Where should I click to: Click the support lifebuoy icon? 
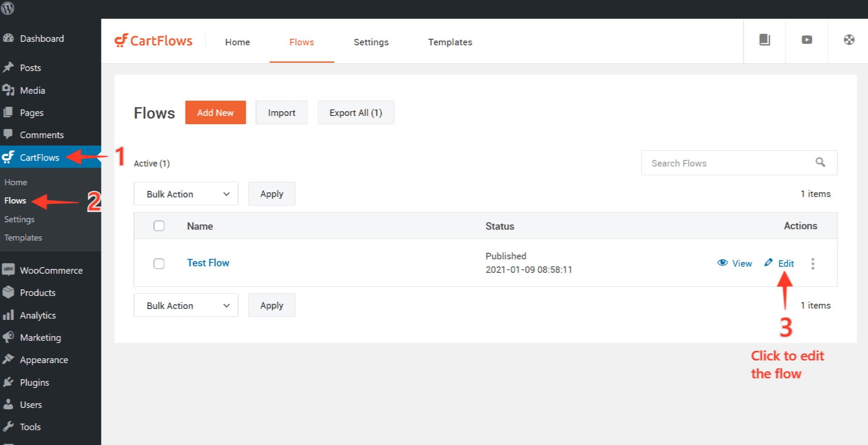click(849, 40)
